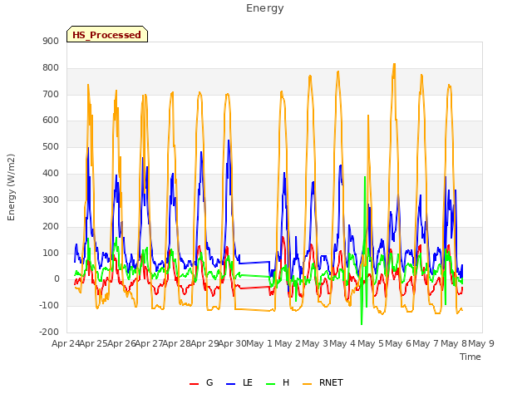Click the 0 y-axis tick label
532x399 pixels.
tap(57, 279)
